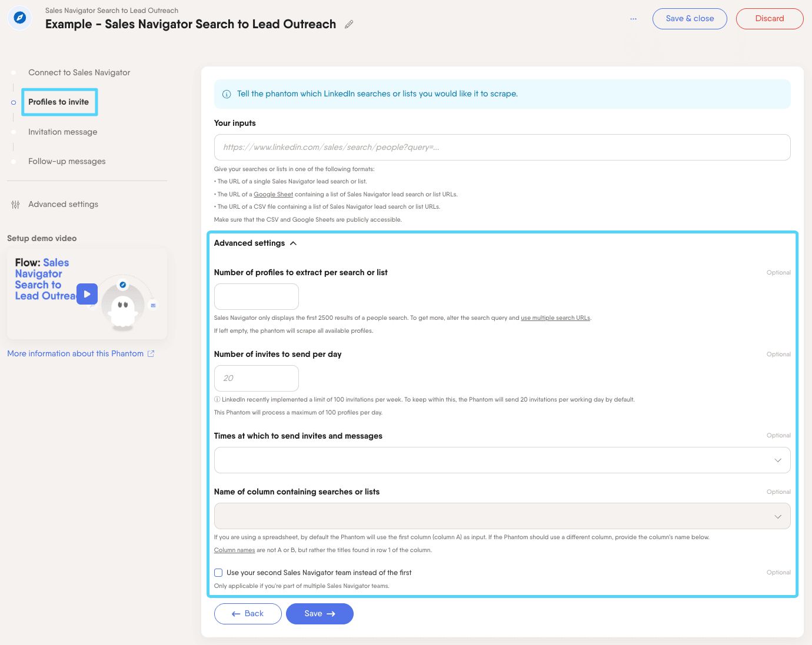Click the Discard button

coord(770,19)
